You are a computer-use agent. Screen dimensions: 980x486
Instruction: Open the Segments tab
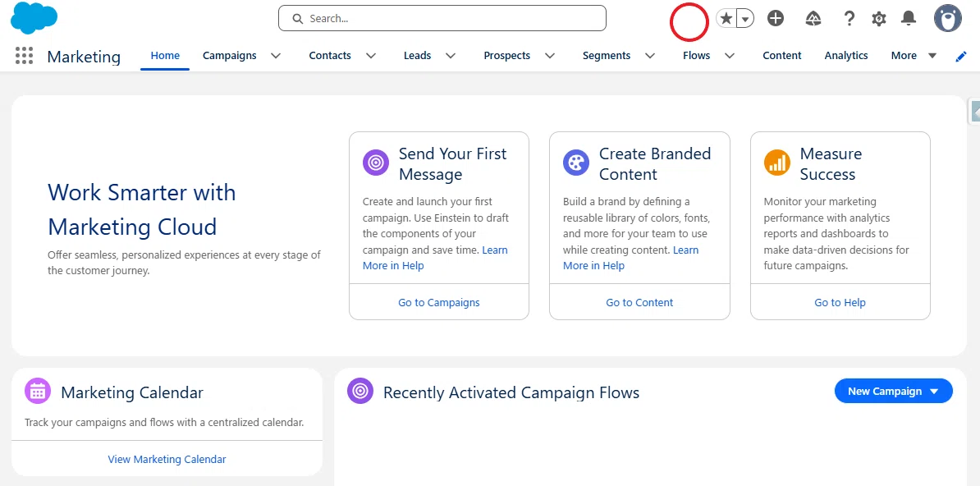607,56
